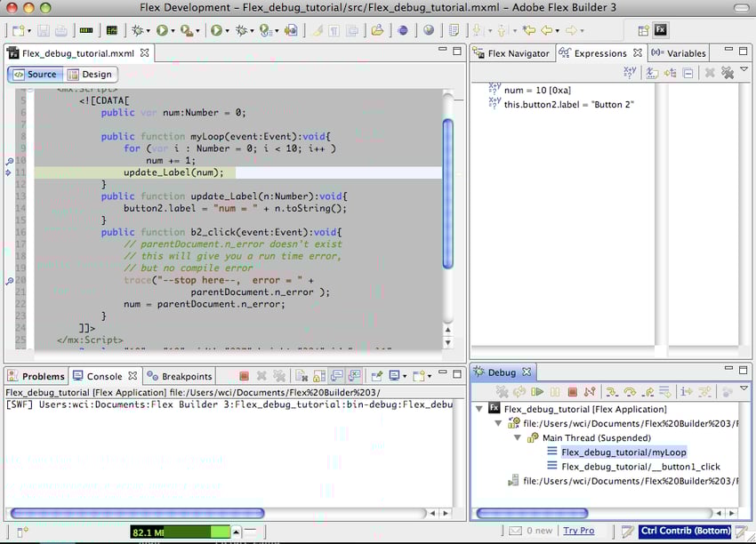Viewport: 756px width, 544px height.
Task: Toggle the breakpoint marker on line 20
Action: click(9, 281)
